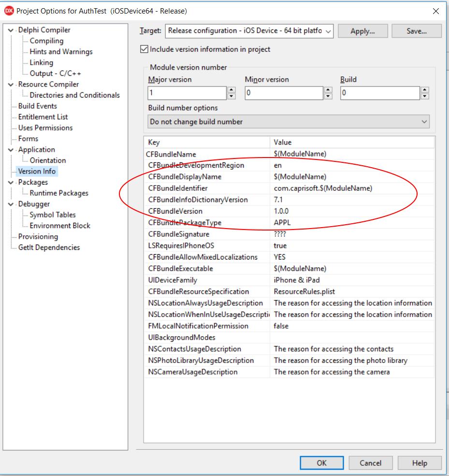Collapse the Delphi Compiler tree node
The image size is (449, 476).
point(11,30)
